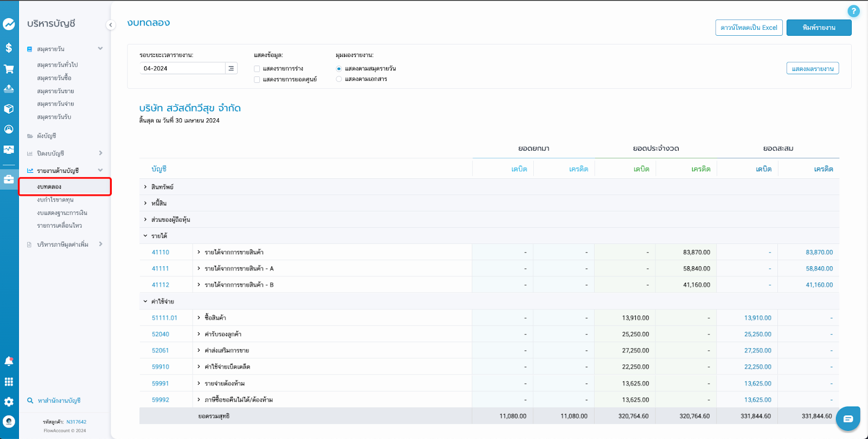Click the blue help question mark icon
Screen dimensions: 868x439
(x=853, y=11)
